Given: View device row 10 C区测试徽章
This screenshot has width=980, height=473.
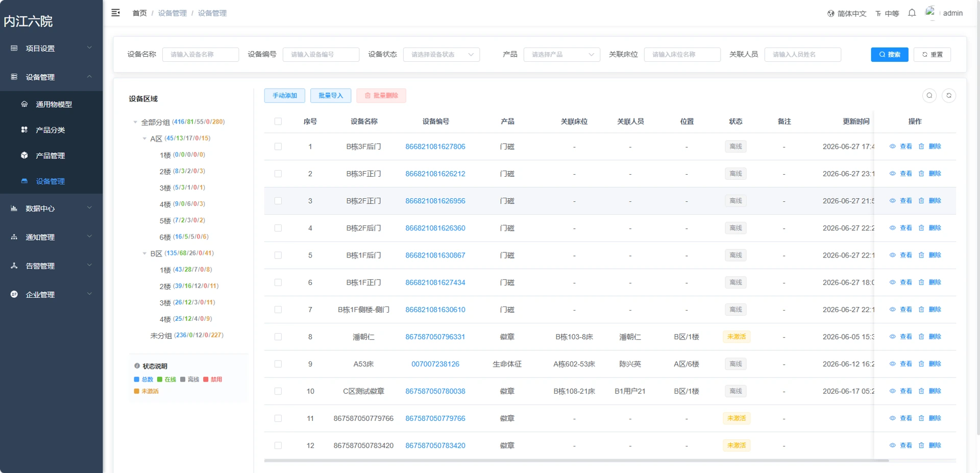Looking at the screenshot, I should (x=901, y=391).
